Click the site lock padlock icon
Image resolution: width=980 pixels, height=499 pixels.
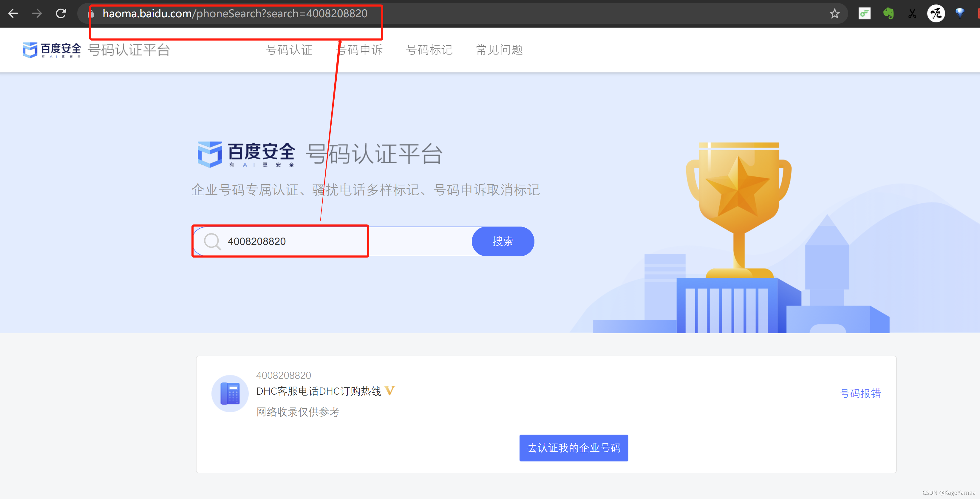coord(91,14)
